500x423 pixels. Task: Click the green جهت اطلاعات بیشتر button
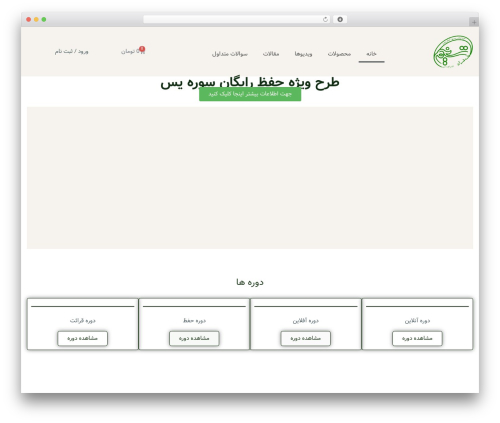[250, 94]
